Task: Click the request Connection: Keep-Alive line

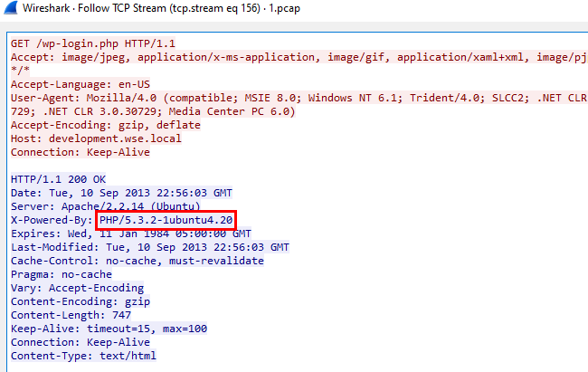Action: (81, 152)
